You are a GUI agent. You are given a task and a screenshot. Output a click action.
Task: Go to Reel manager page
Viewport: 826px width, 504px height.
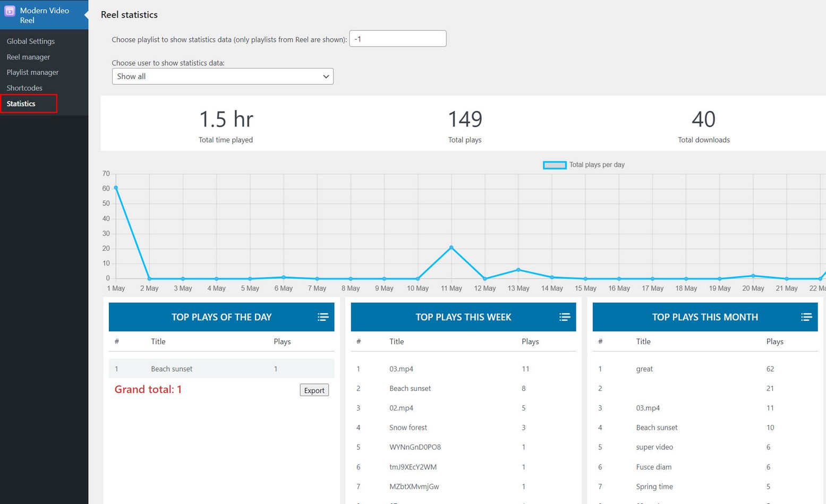(x=28, y=57)
